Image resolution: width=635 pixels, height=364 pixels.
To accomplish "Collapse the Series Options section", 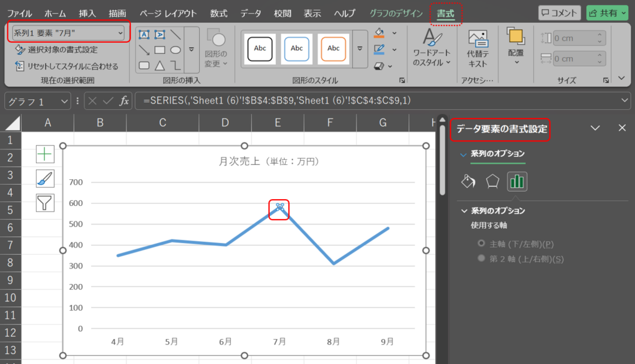I will 464,211.
